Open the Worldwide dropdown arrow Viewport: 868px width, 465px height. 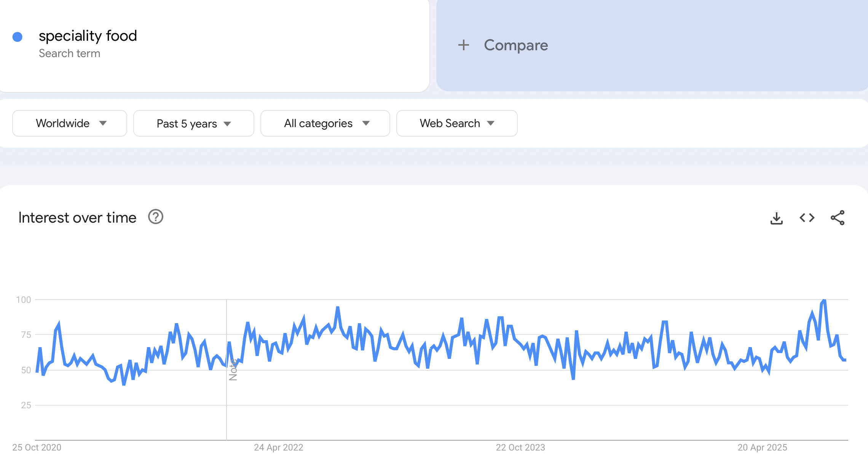click(x=104, y=123)
